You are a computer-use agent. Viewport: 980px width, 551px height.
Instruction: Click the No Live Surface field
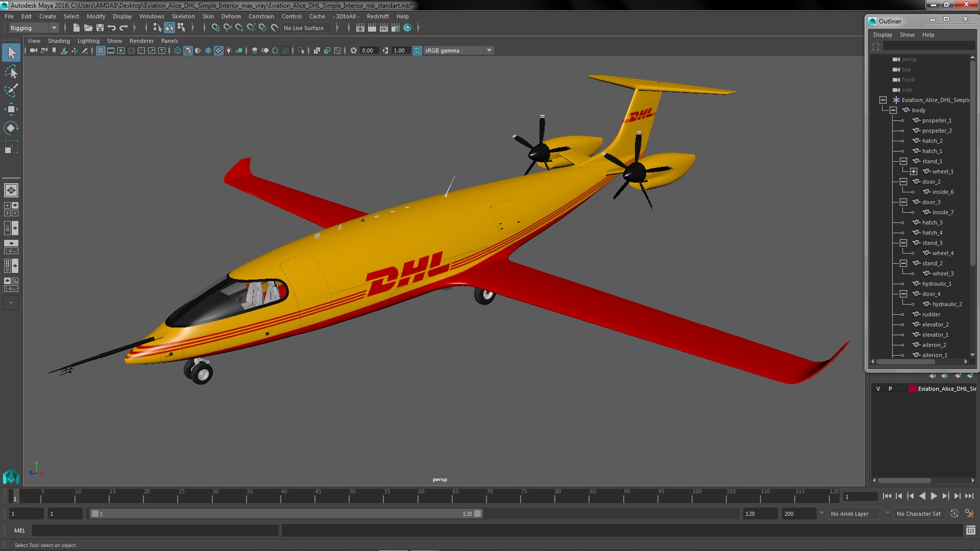click(x=307, y=28)
